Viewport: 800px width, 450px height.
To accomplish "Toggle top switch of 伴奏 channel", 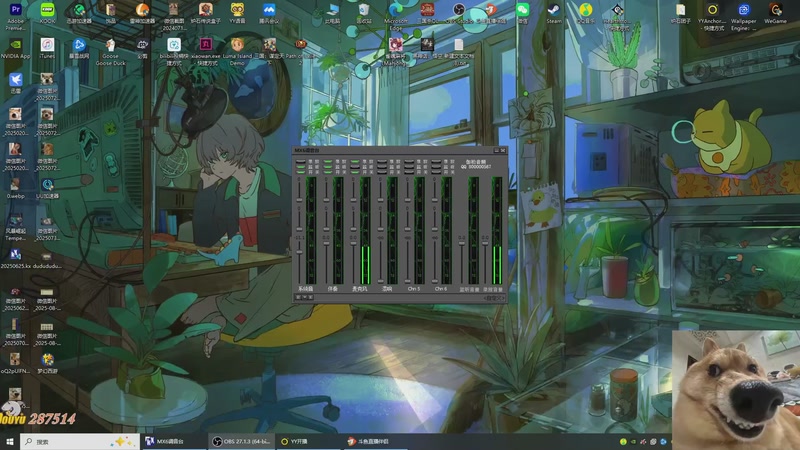I will coord(328,162).
